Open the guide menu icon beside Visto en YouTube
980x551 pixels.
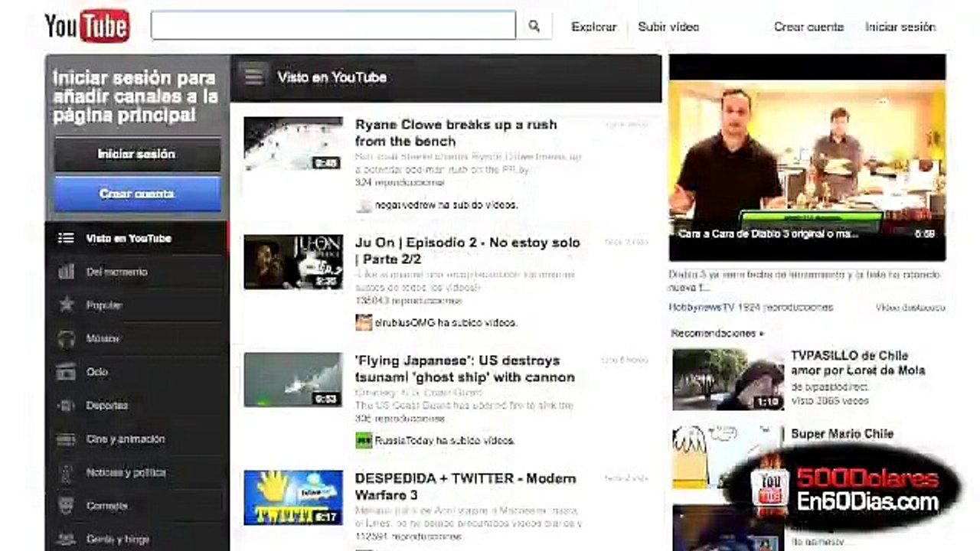(x=253, y=77)
